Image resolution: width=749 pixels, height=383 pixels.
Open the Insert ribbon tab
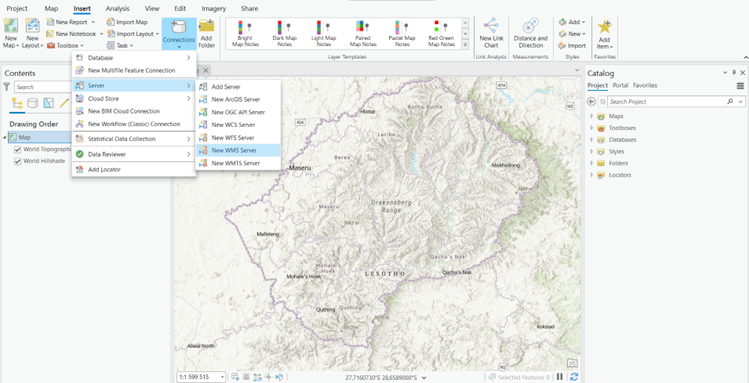[x=82, y=9]
